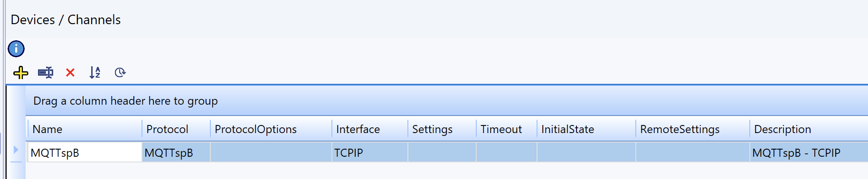Click the Settings column header
Screen dimensions: 868x179
coord(442,129)
